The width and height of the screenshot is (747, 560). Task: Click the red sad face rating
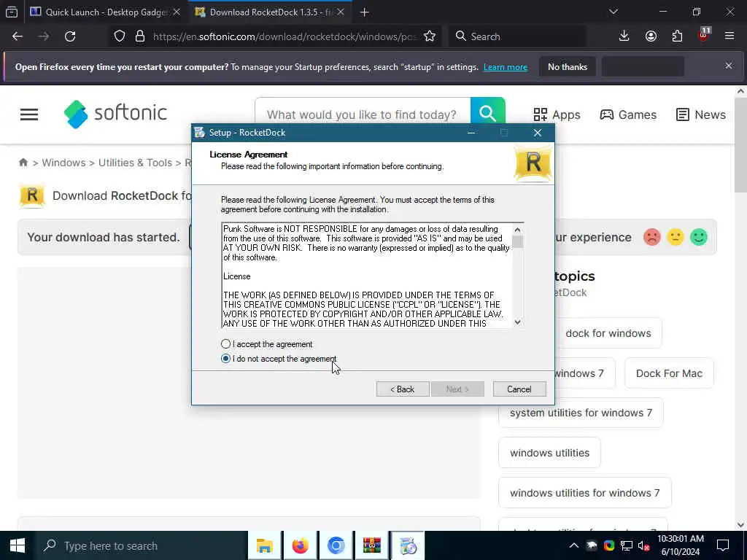click(651, 237)
